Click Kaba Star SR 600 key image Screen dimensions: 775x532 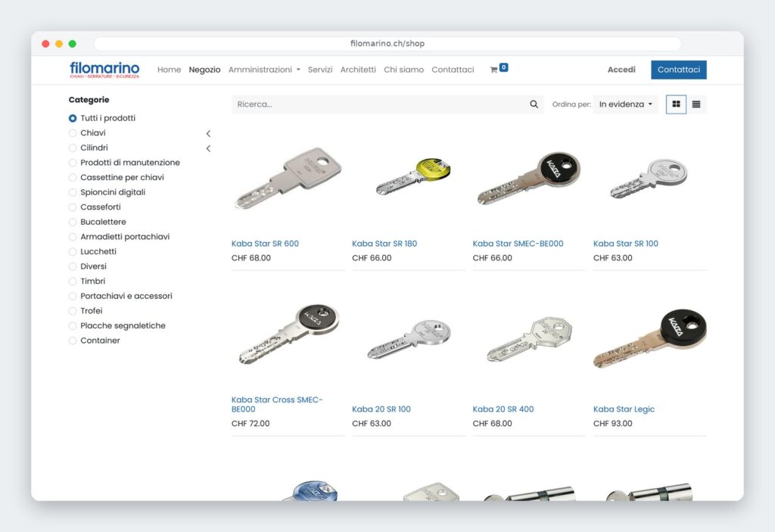coord(288,178)
